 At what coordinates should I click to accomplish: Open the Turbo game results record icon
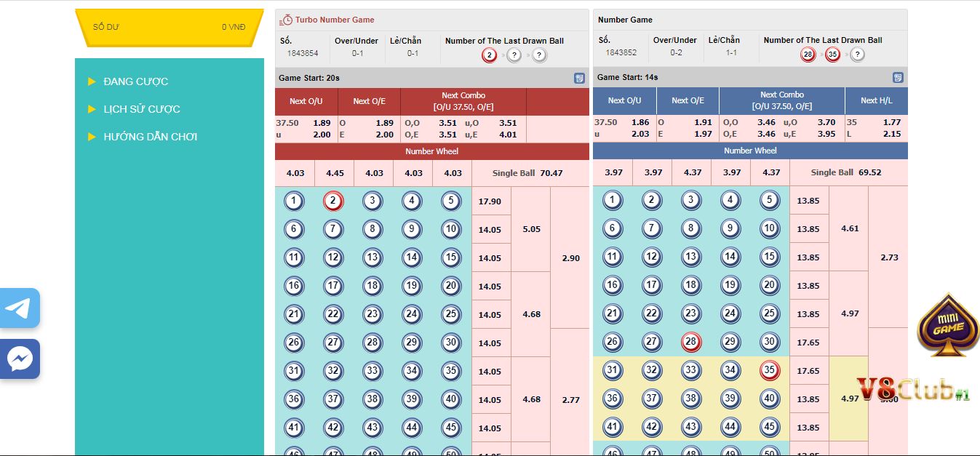click(x=578, y=76)
